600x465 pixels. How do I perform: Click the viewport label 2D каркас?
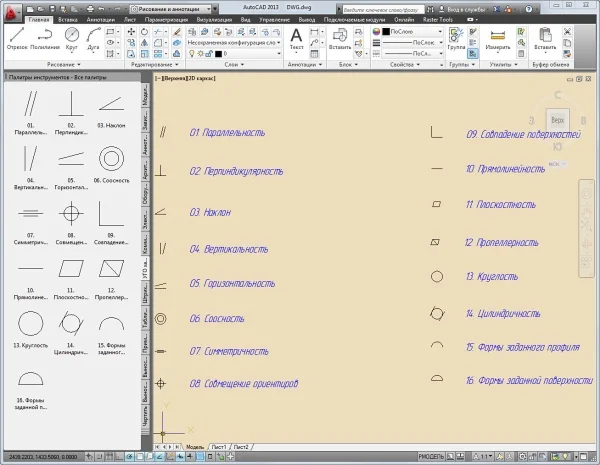(x=201, y=78)
